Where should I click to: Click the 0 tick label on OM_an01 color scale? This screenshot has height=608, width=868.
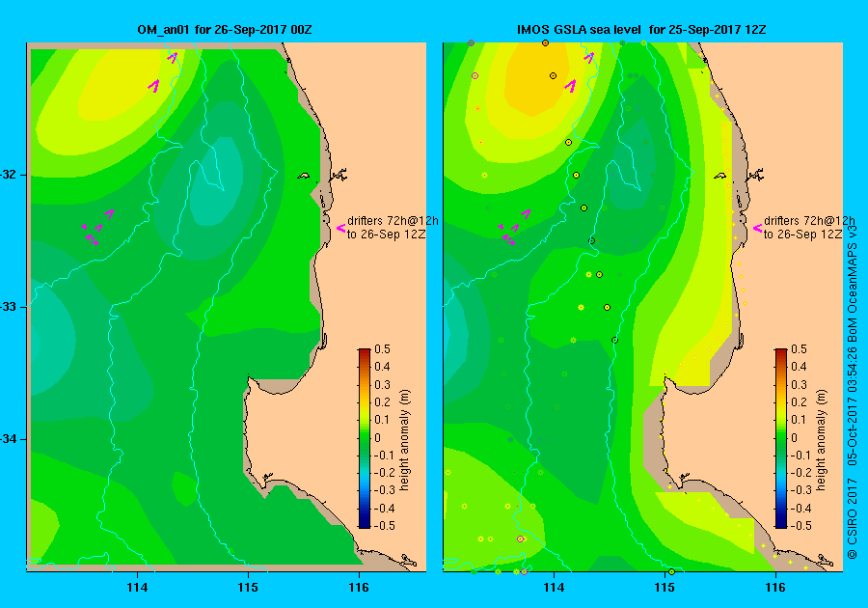click(x=378, y=438)
